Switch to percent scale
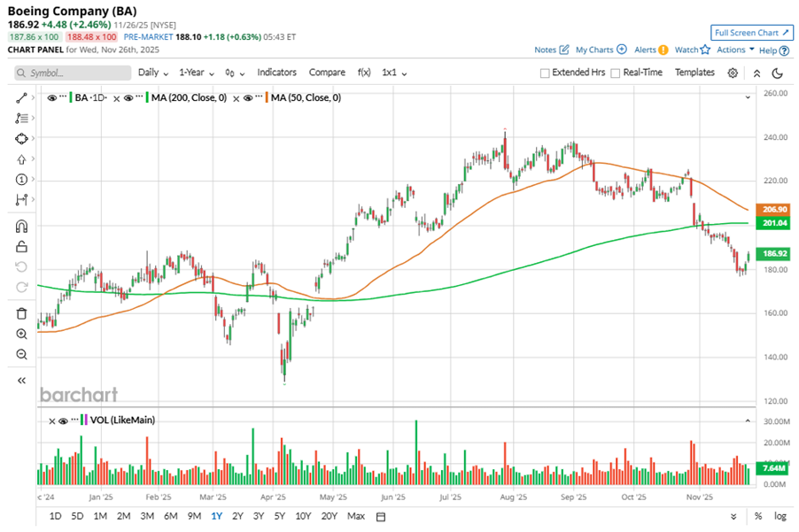 [x=758, y=516]
